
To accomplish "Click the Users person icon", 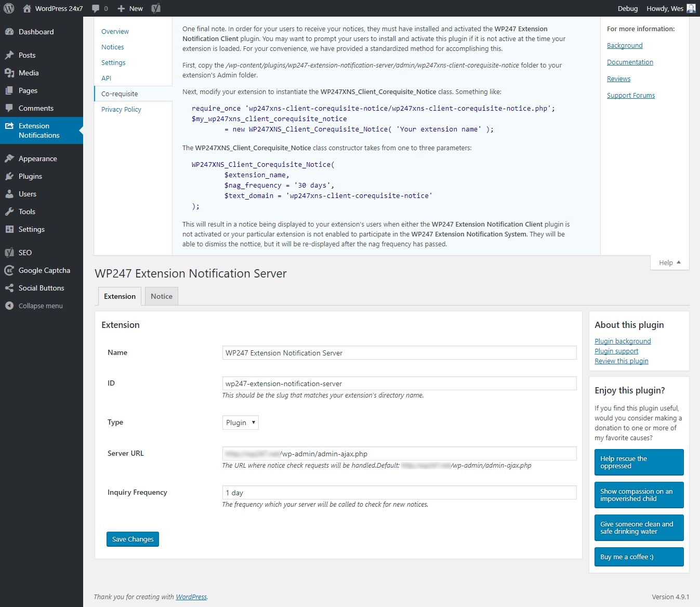I will 9,194.
